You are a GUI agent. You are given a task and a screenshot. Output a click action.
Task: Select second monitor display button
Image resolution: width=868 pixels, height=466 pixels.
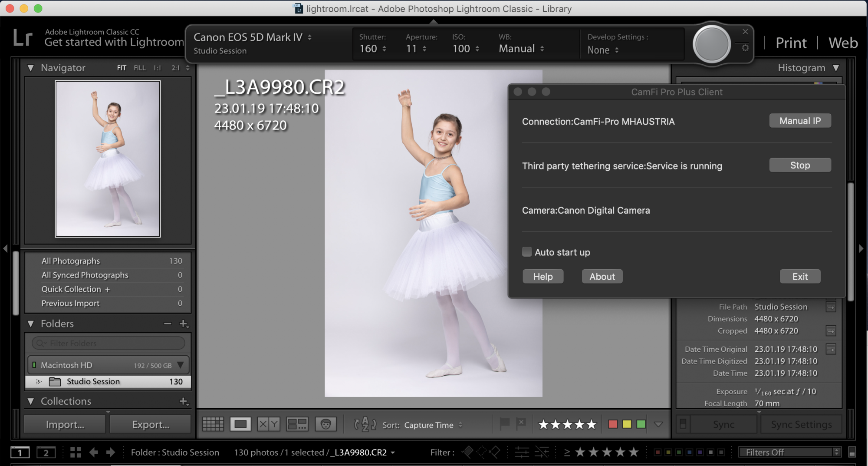(x=46, y=453)
